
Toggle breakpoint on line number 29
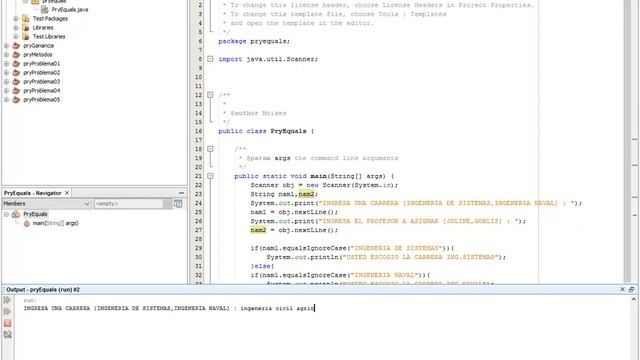pyautogui.click(x=198, y=248)
